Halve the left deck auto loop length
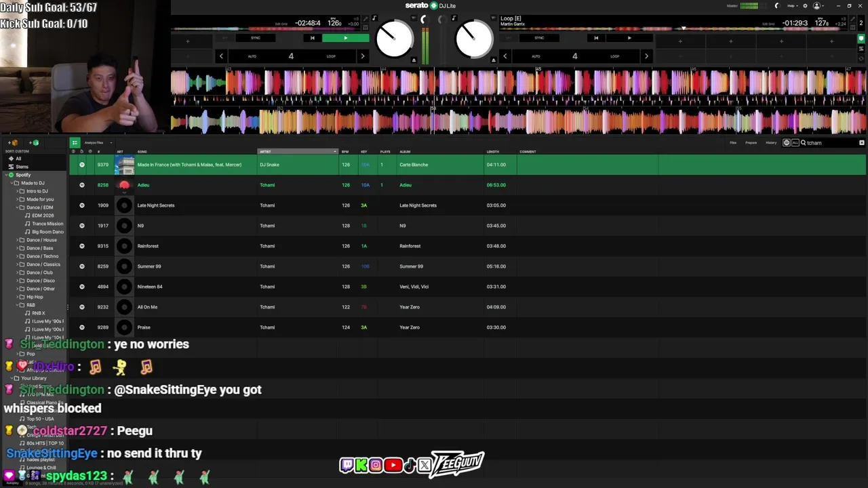This screenshot has height=488, width=868. coord(221,56)
